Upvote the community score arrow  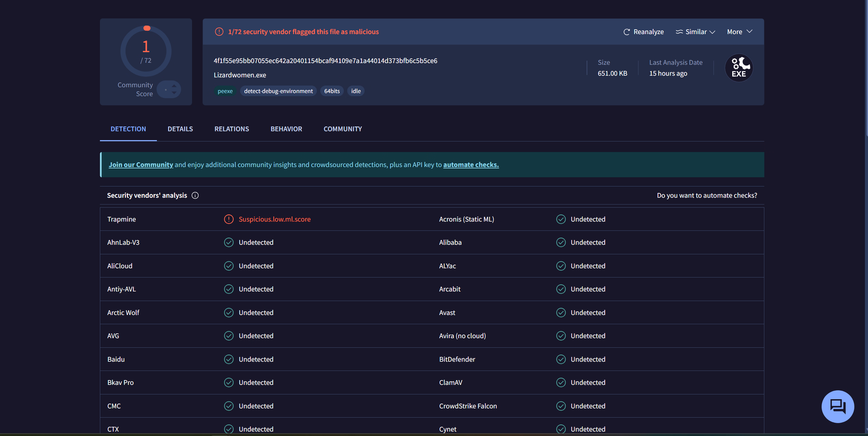tap(174, 86)
